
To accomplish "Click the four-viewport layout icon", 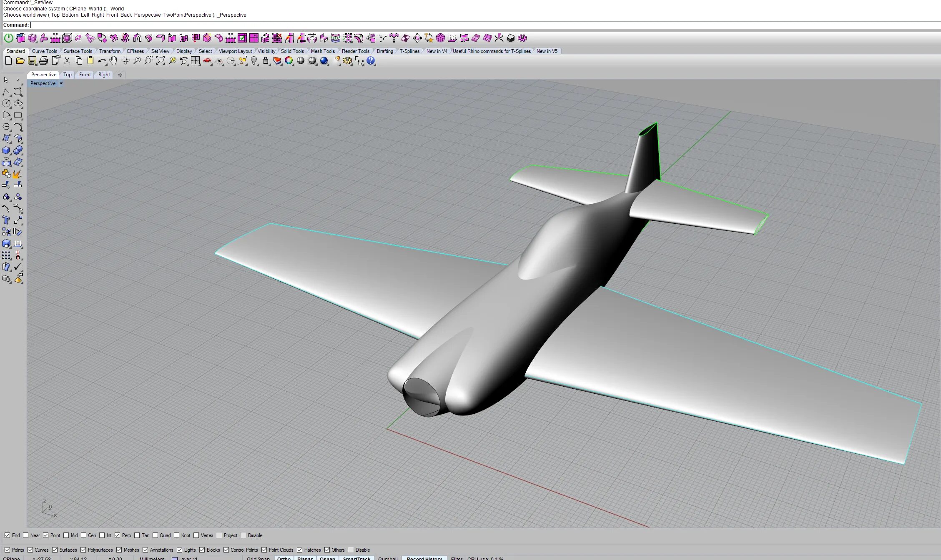I will [196, 61].
